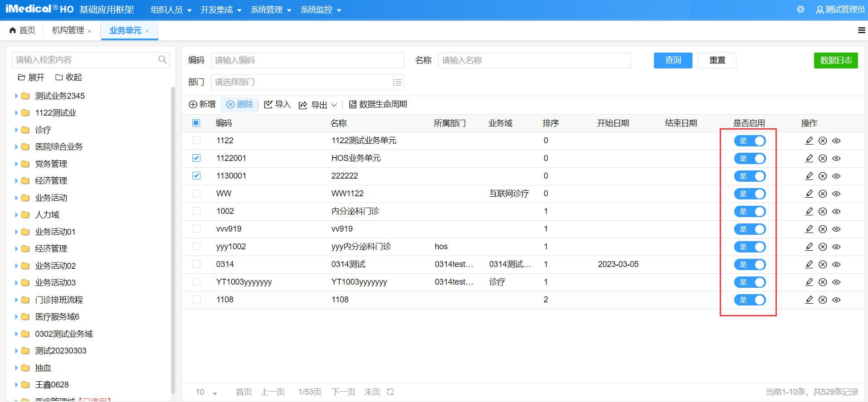Screen dimensions: 868x402
Task: Click the edit pencil for row 1122001
Action: coord(809,158)
